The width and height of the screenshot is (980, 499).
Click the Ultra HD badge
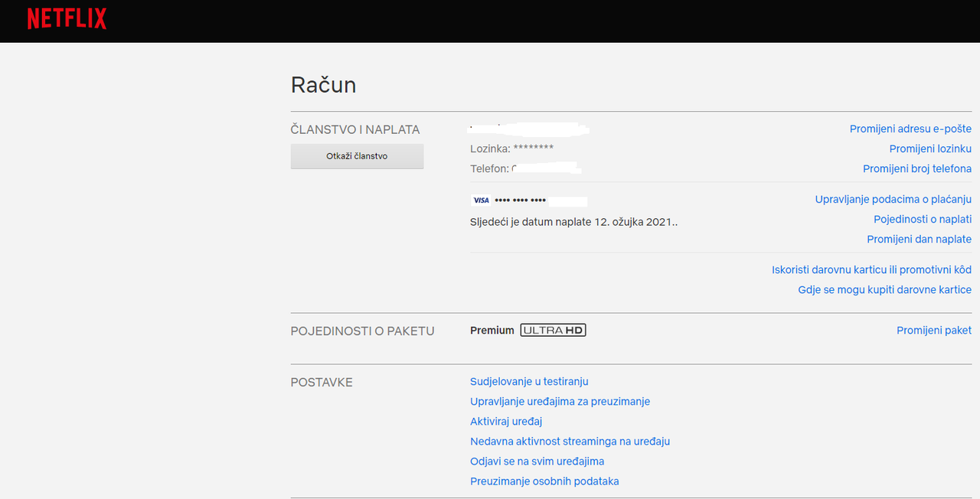tap(553, 331)
